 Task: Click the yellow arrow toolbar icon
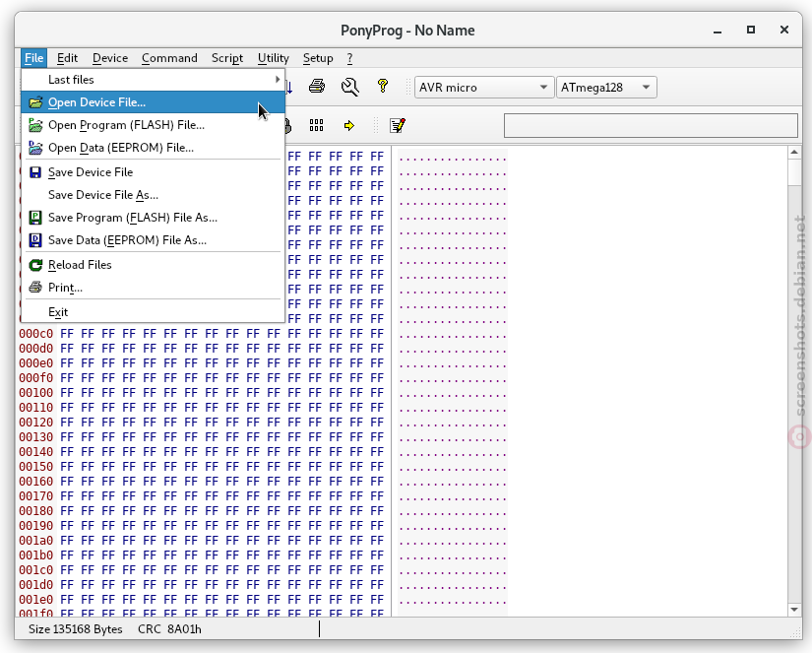[349, 125]
